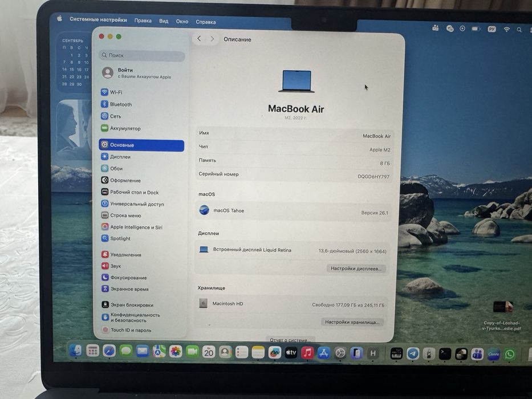Click the Teams icon in menu bar
Screen dimensions: 532x399
pyautogui.click(x=435, y=28)
